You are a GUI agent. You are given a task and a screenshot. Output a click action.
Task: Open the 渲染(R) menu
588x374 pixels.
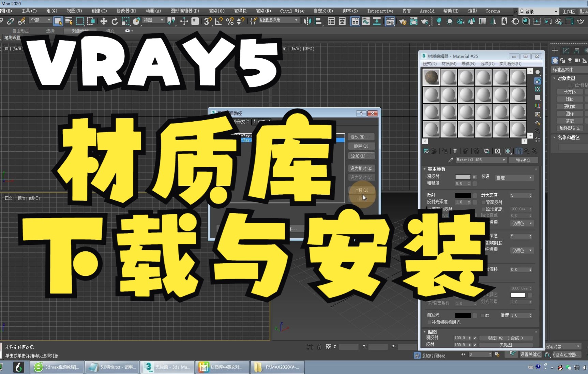[263, 11]
